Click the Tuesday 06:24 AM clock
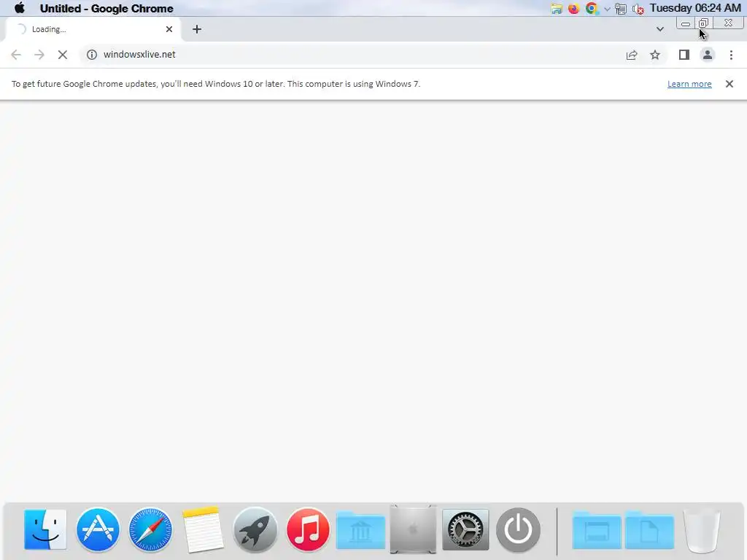The height and width of the screenshot is (560, 747). tap(695, 8)
